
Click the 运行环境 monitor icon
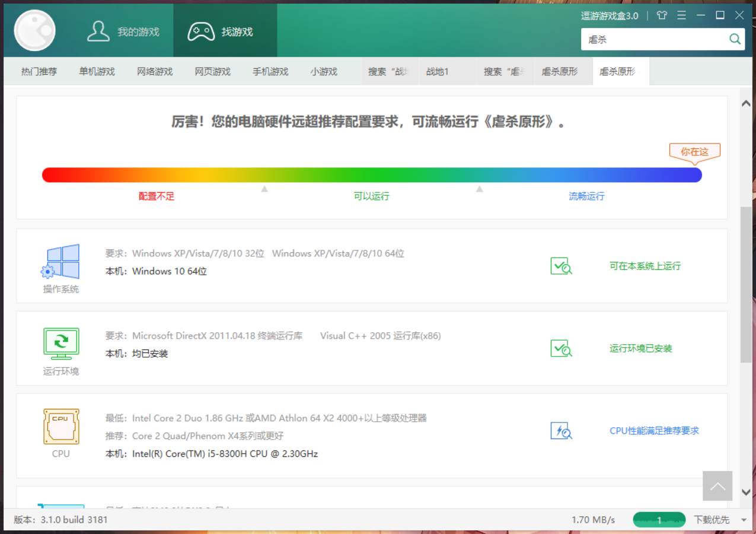61,344
